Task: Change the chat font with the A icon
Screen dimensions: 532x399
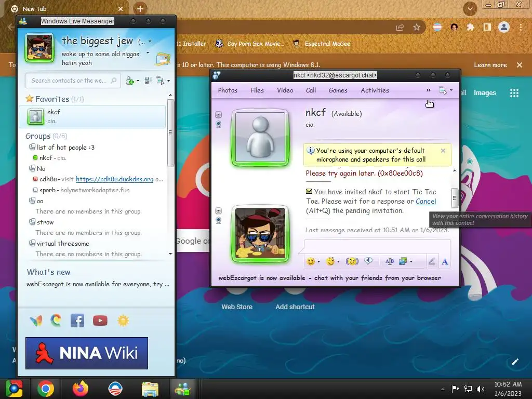Action: pos(445,262)
